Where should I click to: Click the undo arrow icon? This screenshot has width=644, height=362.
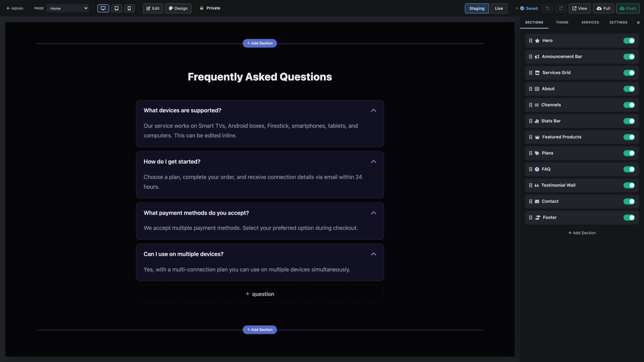coord(547,8)
